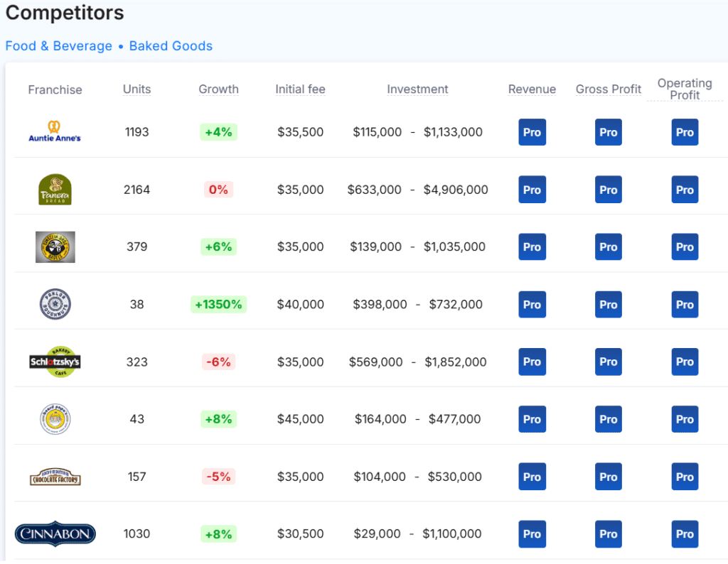
Task: Select the 0% growth badge
Action: click(219, 190)
